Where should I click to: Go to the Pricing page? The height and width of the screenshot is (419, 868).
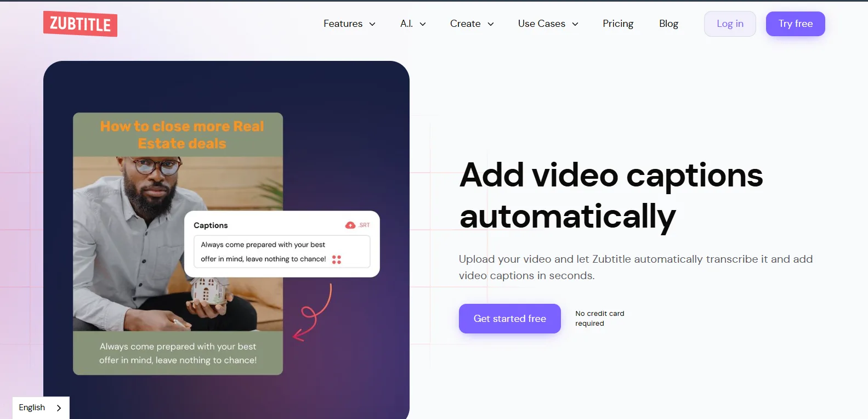(x=618, y=24)
